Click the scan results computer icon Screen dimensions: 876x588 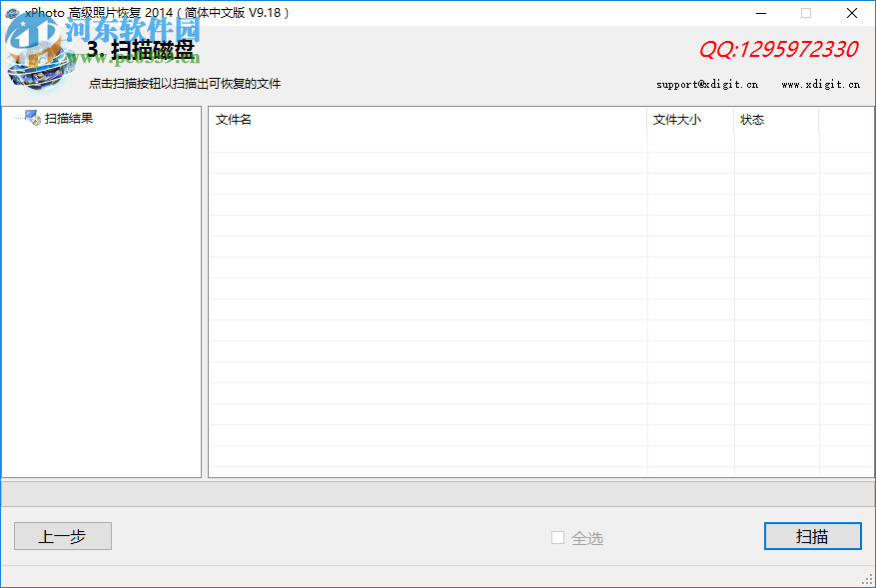[32, 118]
